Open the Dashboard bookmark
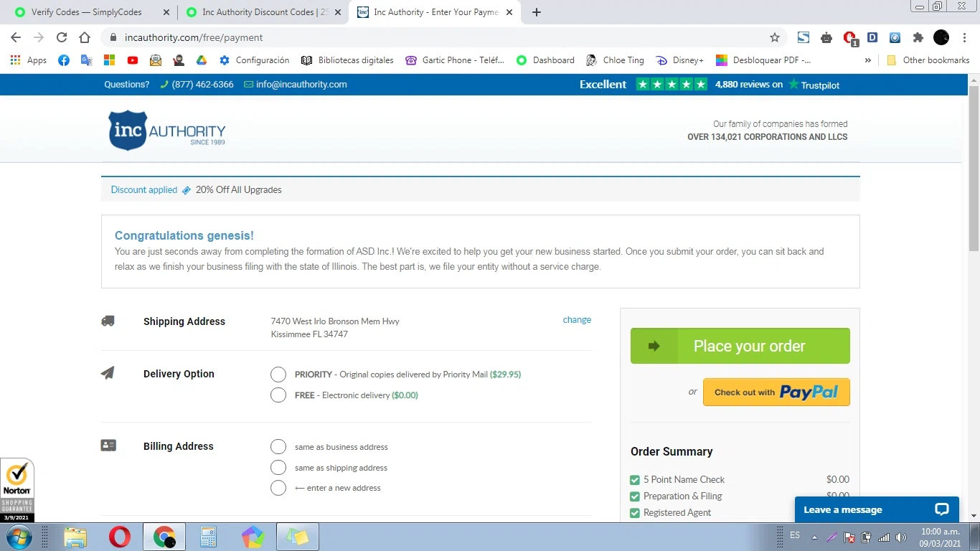 (545, 60)
